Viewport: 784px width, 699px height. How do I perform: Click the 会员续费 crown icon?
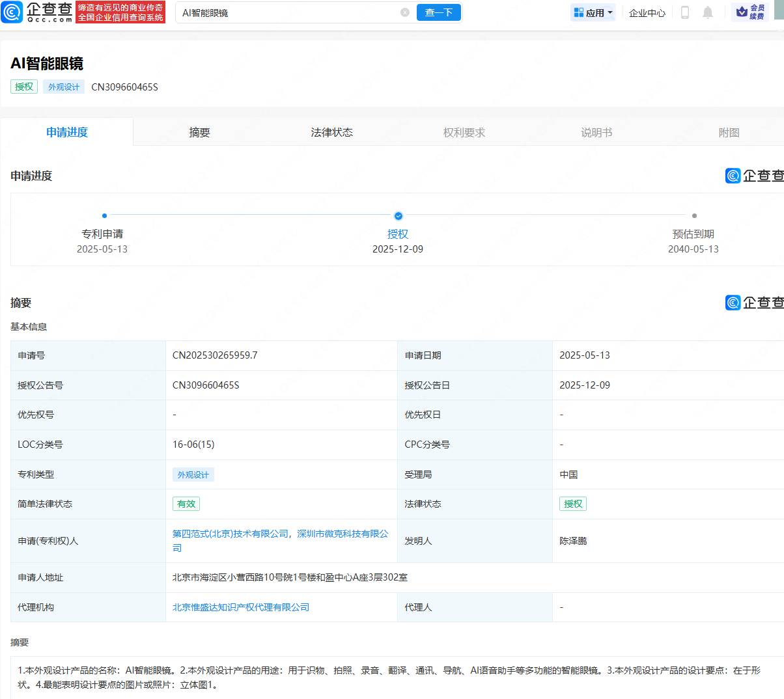[742, 12]
